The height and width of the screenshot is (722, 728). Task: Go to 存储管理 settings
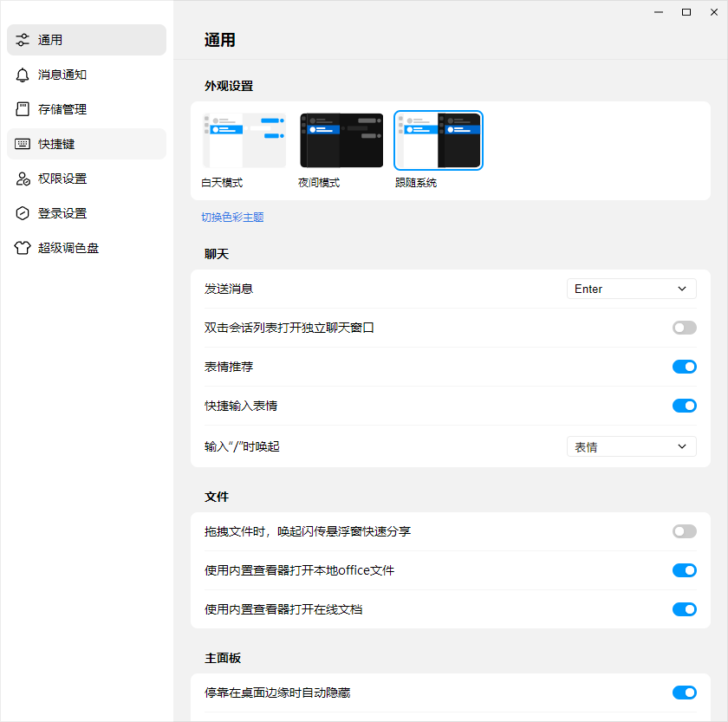[87, 109]
